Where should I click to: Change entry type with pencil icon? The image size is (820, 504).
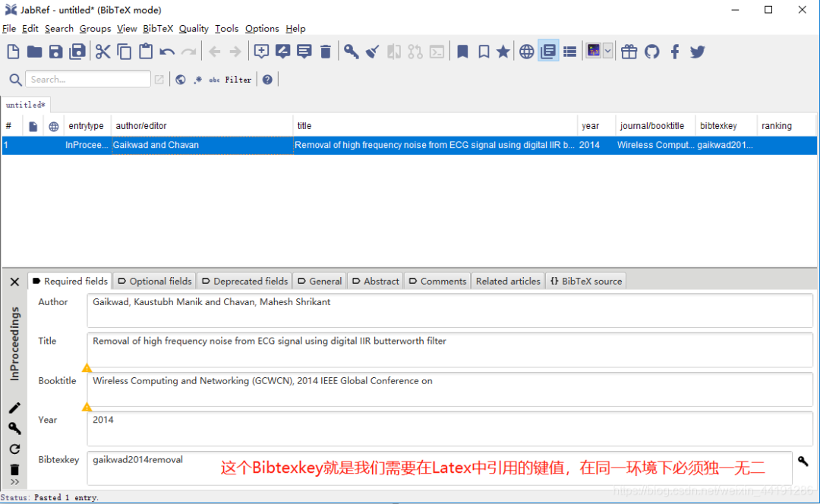tap(14, 408)
